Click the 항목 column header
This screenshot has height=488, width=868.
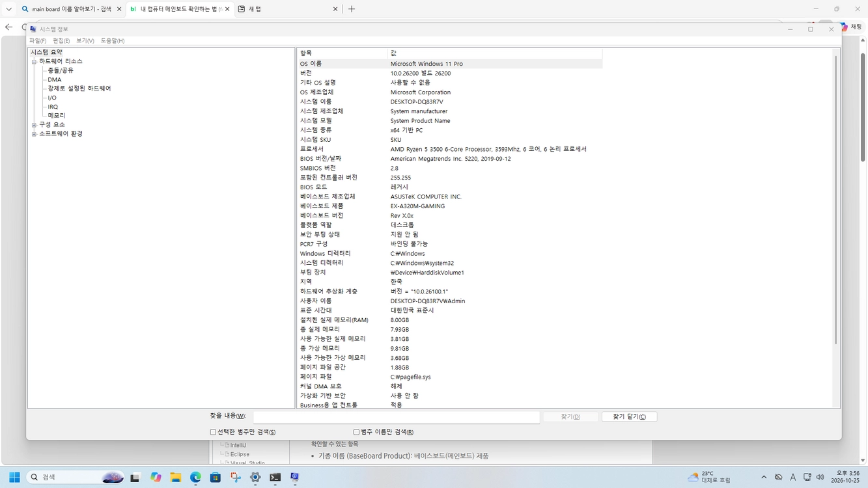(x=343, y=53)
